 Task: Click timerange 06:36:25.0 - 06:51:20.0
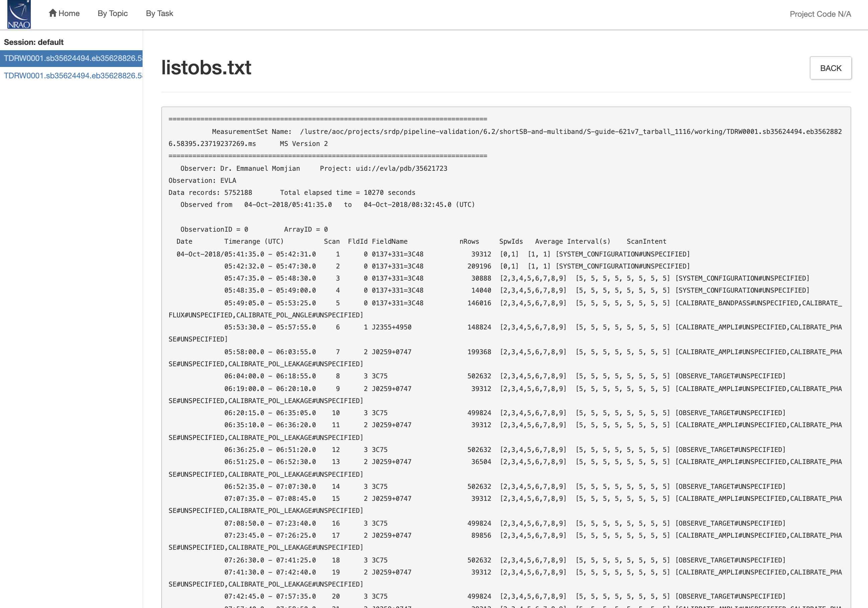tap(270, 450)
